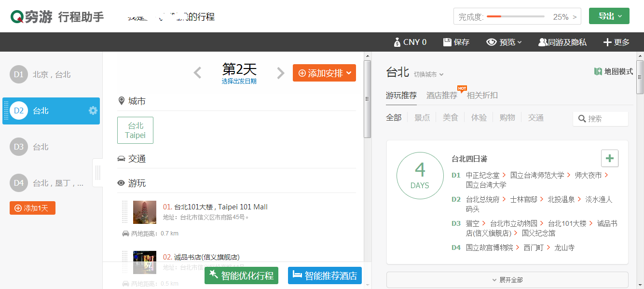Select the 台北 Taipei city chip
The width and height of the screenshot is (644, 289).
coord(135,130)
